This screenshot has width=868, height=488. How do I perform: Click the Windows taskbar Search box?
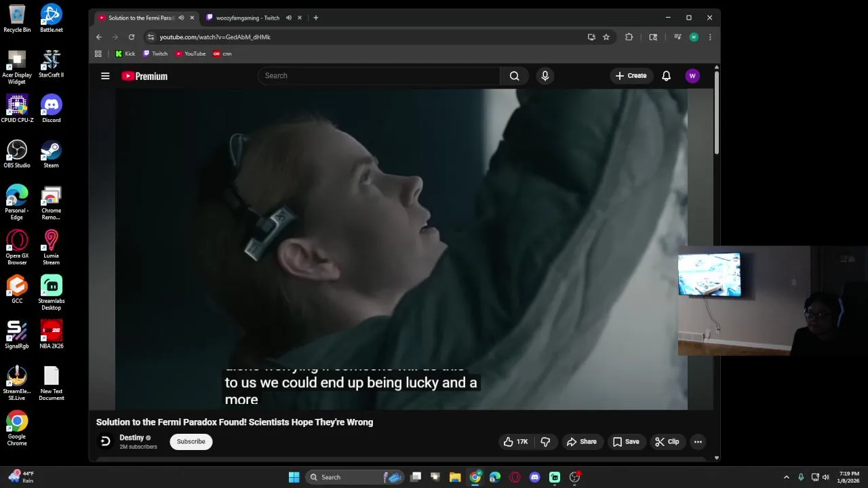355,477
